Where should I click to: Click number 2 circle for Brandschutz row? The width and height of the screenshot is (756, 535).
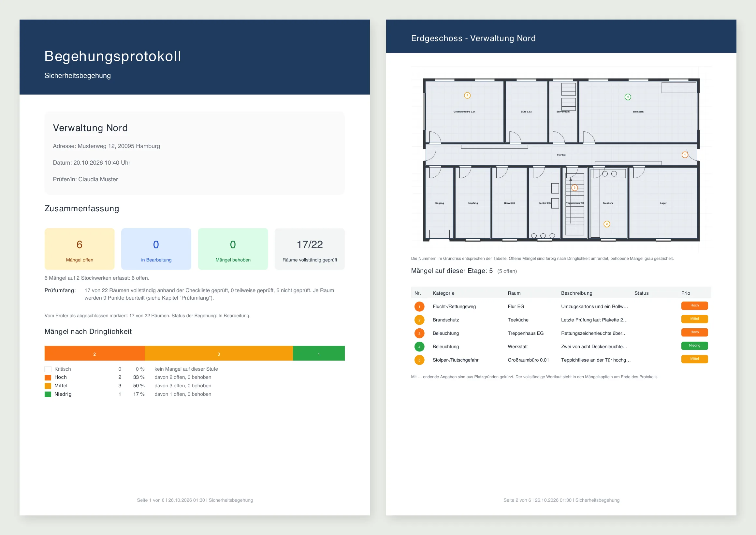point(419,320)
